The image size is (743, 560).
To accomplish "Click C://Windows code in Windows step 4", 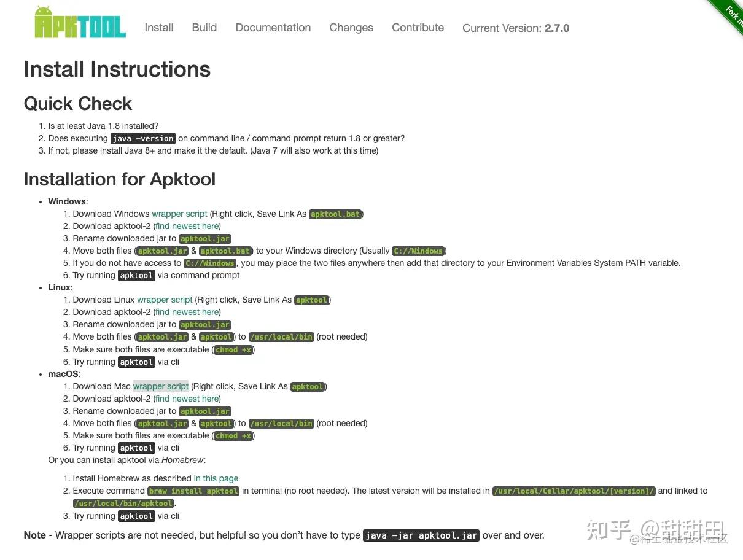I will tap(418, 251).
